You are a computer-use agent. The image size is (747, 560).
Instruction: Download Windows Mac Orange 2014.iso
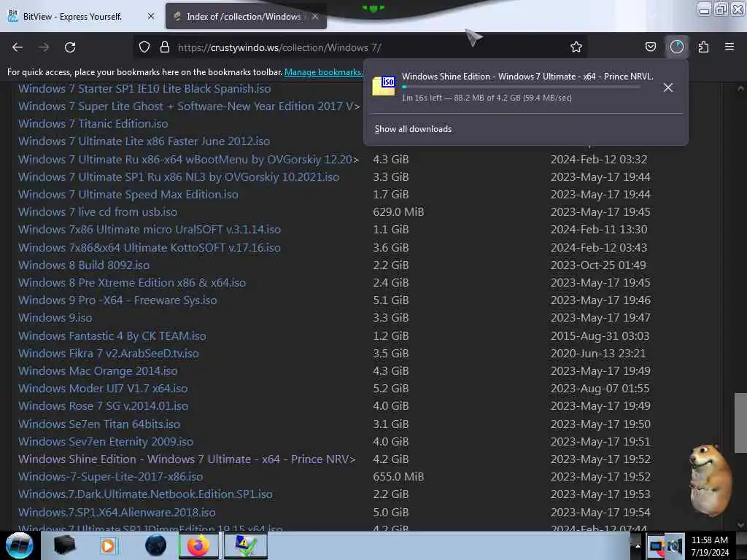(98, 371)
